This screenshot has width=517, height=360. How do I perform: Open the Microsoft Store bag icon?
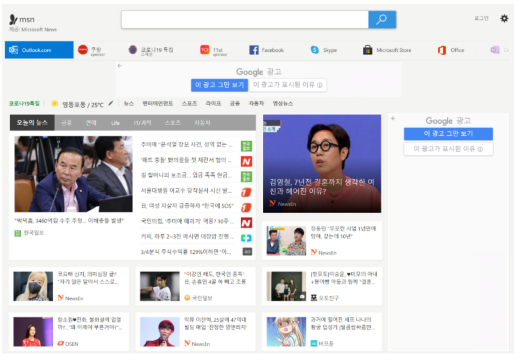pos(367,50)
